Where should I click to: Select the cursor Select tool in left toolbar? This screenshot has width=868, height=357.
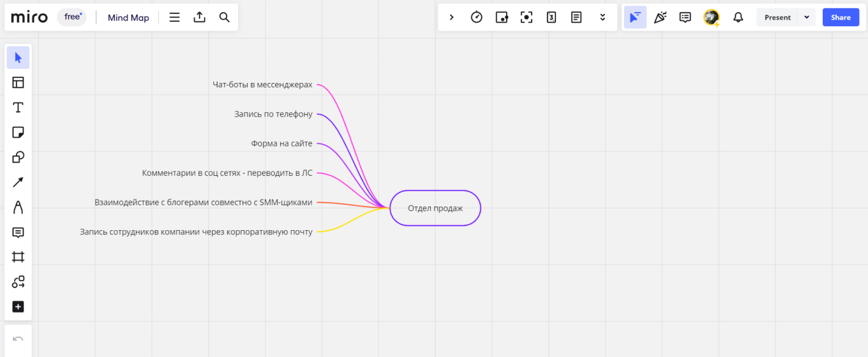pyautogui.click(x=18, y=57)
